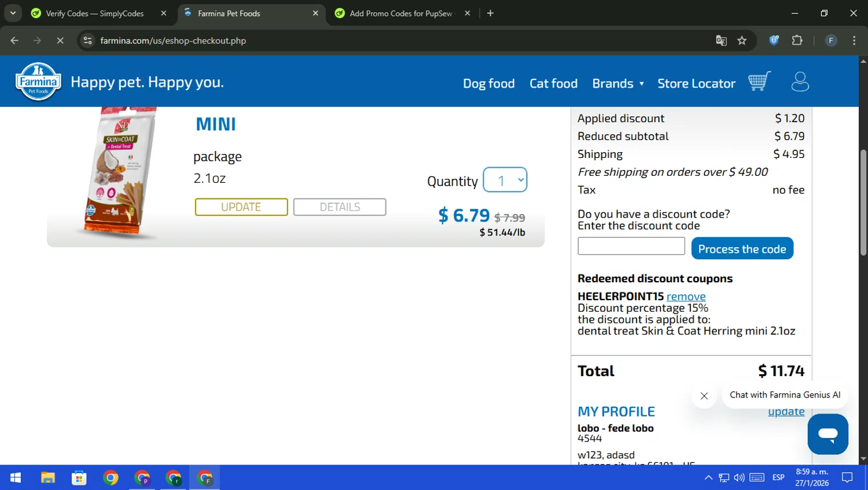The height and width of the screenshot is (490, 868).
Task: Click the Process the code button
Action: [742, 249]
